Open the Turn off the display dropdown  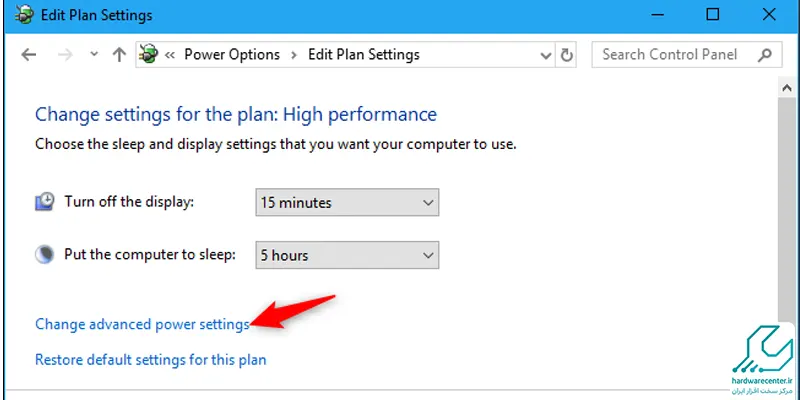click(347, 203)
